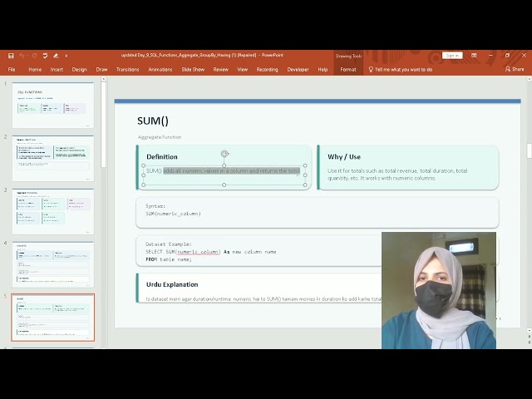532x399 pixels.
Task: Open the Design tab
Action: click(80, 70)
